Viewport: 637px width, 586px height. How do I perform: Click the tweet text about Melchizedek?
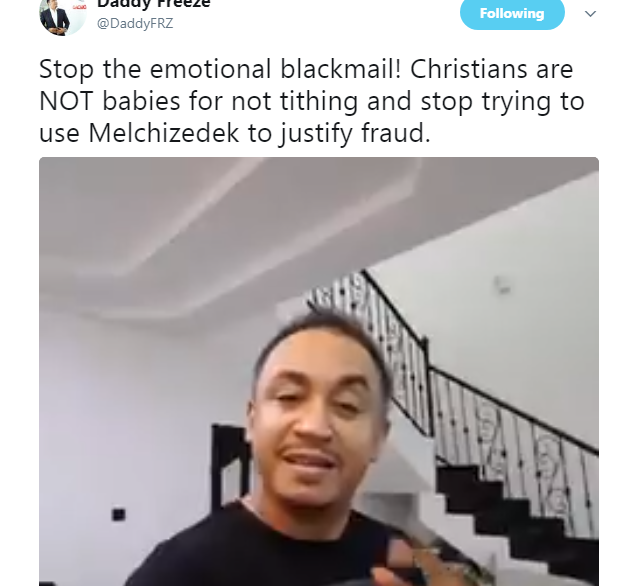point(311,101)
